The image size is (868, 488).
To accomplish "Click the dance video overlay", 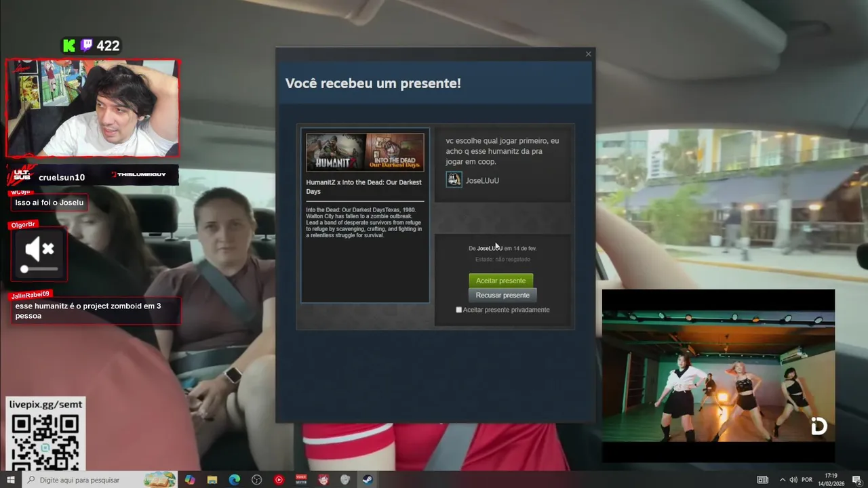I will pyautogui.click(x=718, y=376).
